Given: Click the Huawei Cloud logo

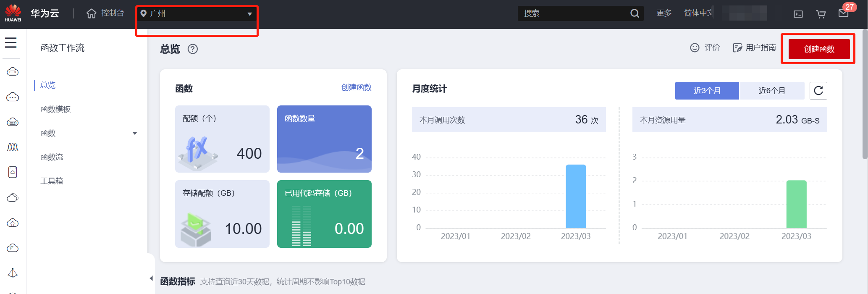Looking at the screenshot, I should pos(13,13).
